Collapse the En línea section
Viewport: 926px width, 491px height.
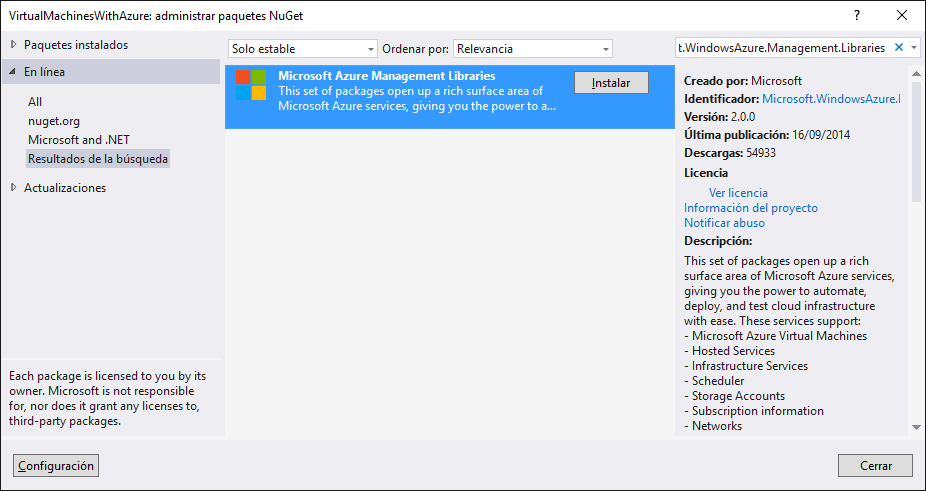pyautogui.click(x=13, y=72)
